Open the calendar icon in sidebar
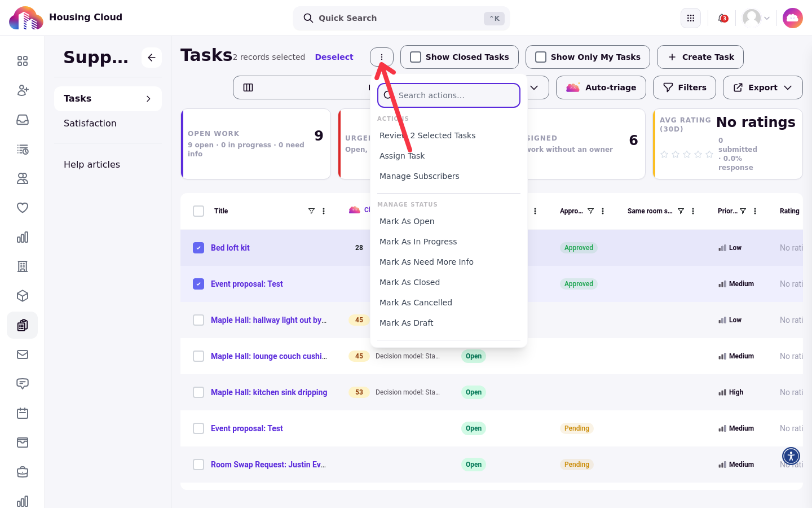 23,413
